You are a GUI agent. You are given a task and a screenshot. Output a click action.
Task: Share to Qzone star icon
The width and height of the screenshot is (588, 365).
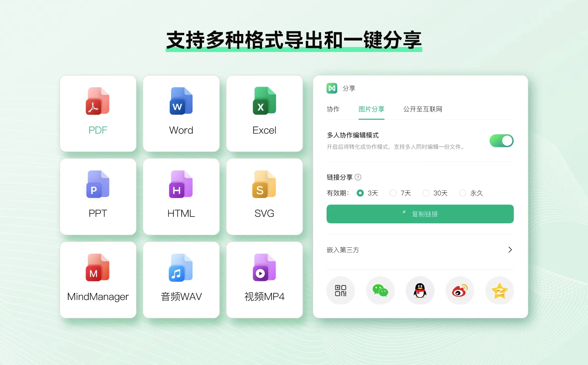(x=500, y=291)
